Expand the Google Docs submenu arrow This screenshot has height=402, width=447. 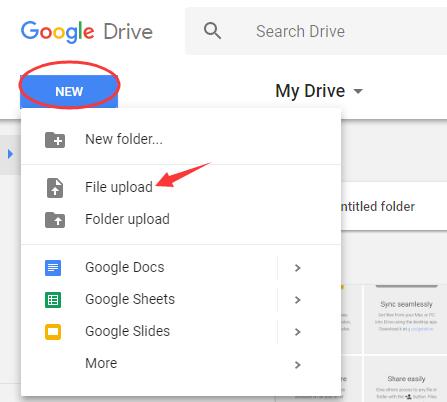pyautogui.click(x=298, y=268)
